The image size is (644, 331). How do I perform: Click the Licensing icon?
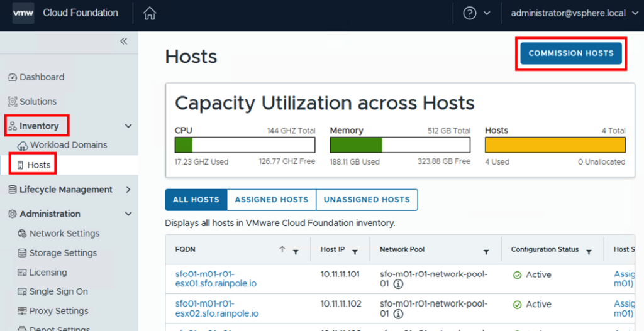[x=22, y=273]
